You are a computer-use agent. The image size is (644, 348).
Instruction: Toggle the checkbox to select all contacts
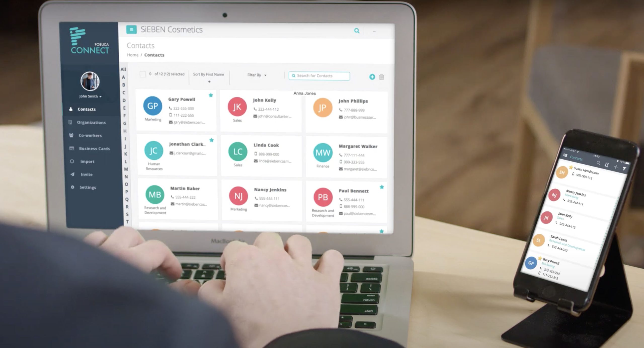click(143, 75)
